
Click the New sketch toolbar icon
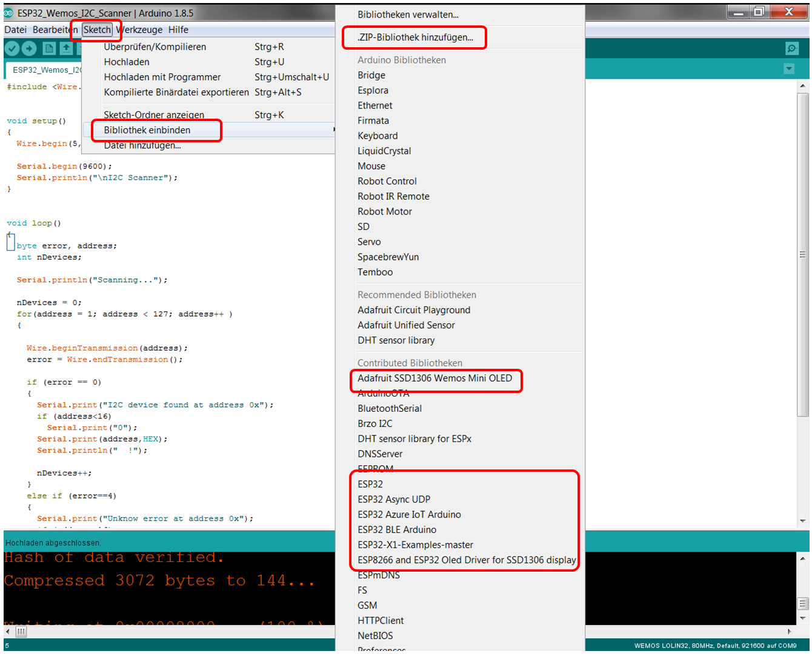point(49,48)
